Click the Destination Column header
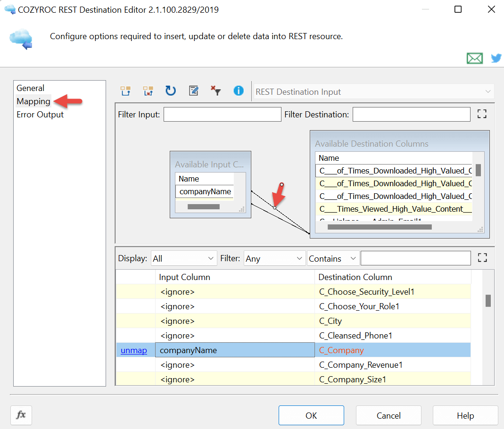504x429 pixels. (393, 277)
